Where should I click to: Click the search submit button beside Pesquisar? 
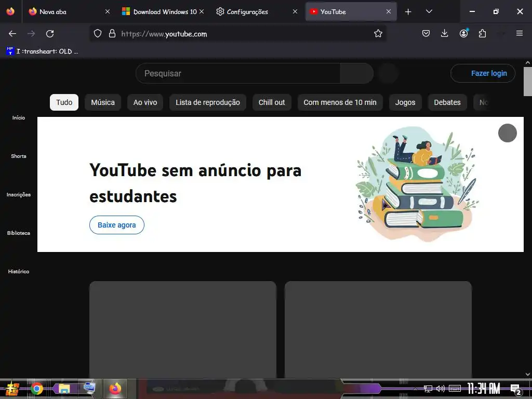357,73
